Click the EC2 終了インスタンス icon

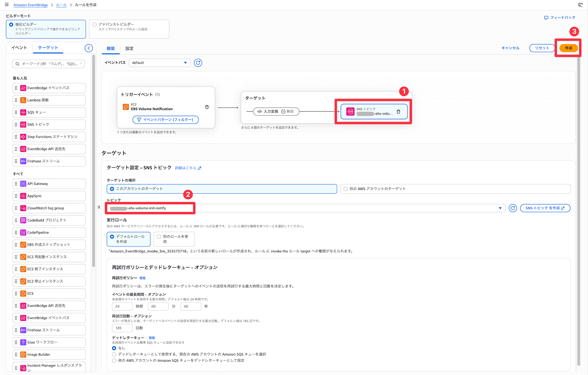coord(23,269)
